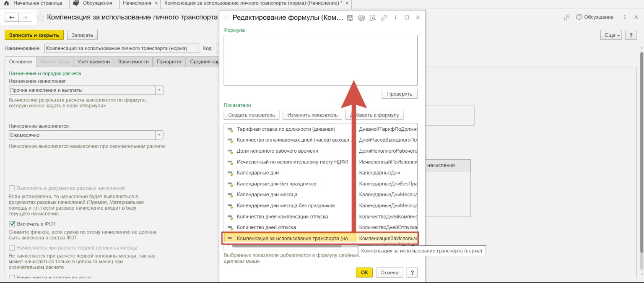
Task: Open the Еще dropdown menu
Action: (x=613, y=35)
